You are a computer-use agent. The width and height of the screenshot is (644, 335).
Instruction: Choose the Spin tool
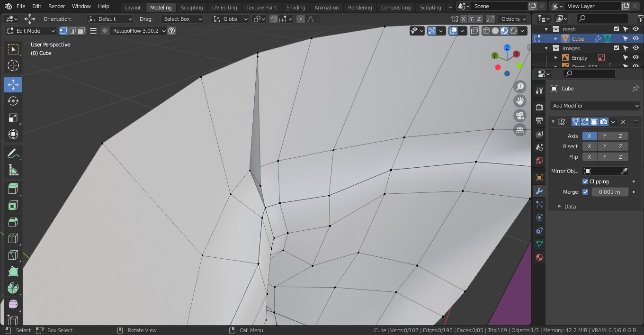(x=13, y=288)
